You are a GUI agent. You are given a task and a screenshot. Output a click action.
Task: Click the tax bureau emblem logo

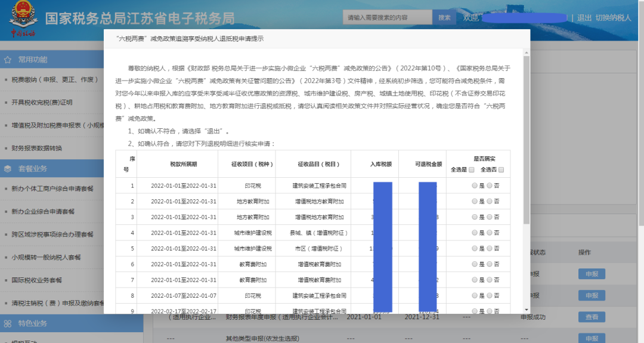coord(23,19)
